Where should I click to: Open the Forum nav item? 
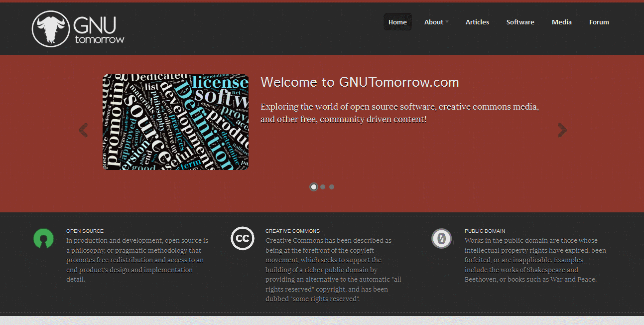click(x=599, y=22)
